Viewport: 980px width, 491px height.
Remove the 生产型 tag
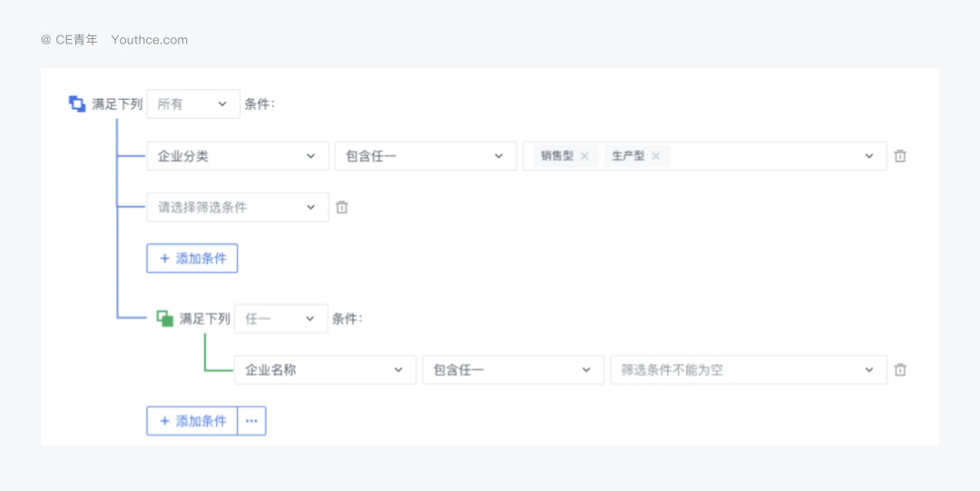pos(655,156)
